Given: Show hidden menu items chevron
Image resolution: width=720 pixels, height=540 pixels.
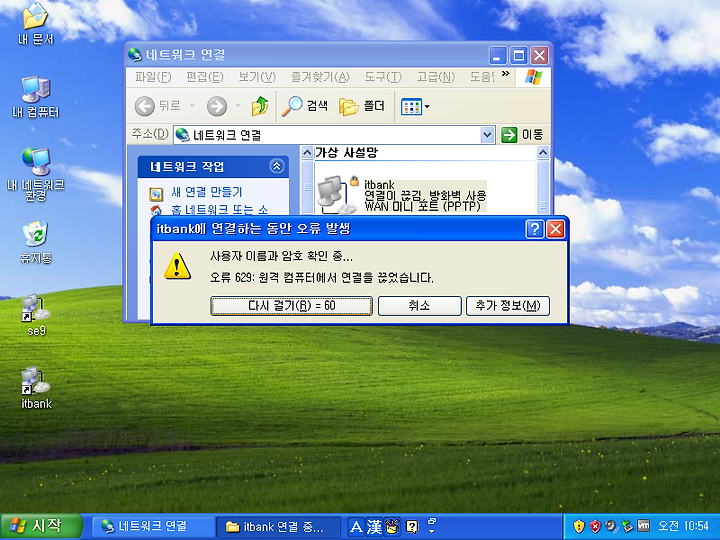Looking at the screenshot, I should pyautogui.click(x=506, y=74).
